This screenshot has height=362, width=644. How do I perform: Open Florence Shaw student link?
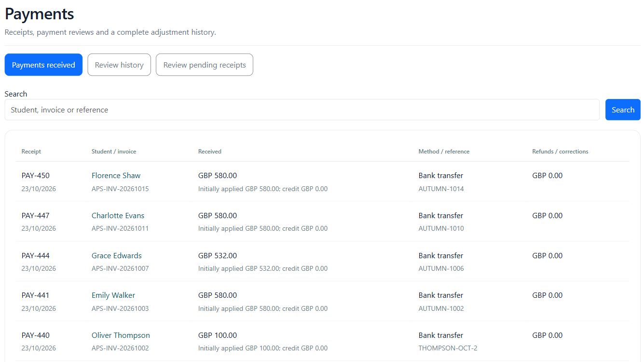point(116,176)
